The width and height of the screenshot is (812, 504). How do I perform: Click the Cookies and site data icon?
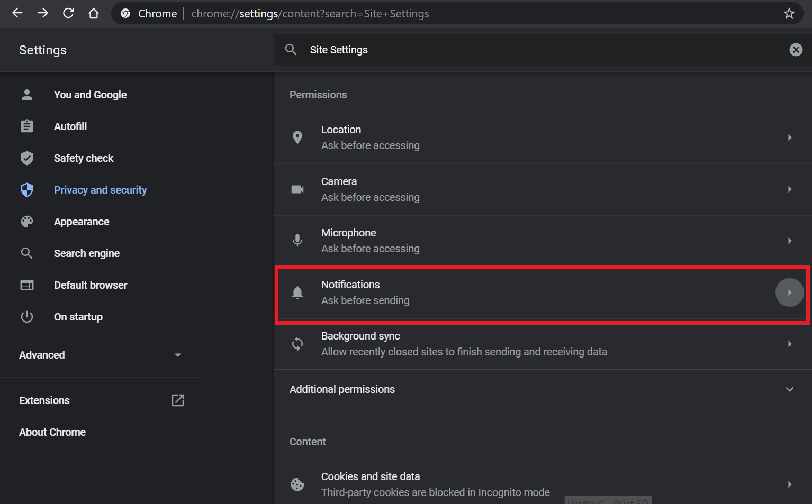(x=297, y=483)
